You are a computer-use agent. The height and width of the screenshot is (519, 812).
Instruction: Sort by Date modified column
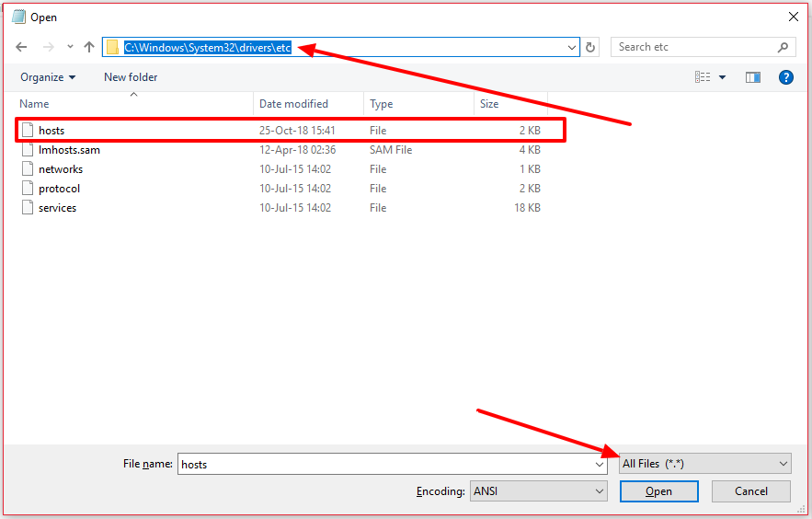pyautogui.click(x=293, y=104)
